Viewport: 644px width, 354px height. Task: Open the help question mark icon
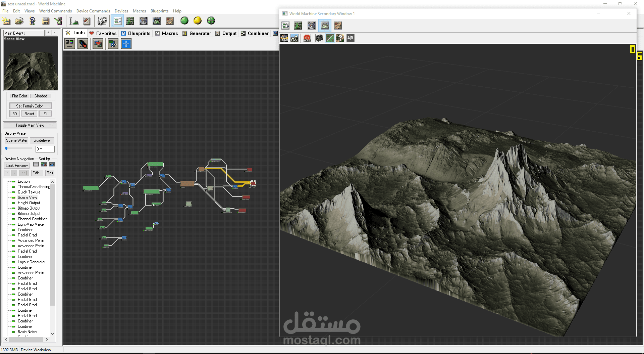pos(32,21)
